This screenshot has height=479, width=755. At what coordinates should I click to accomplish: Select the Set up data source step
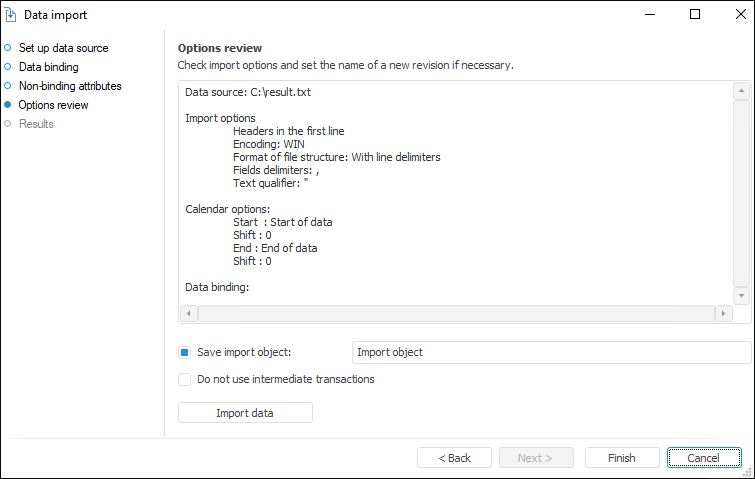[x=63, y=48]
